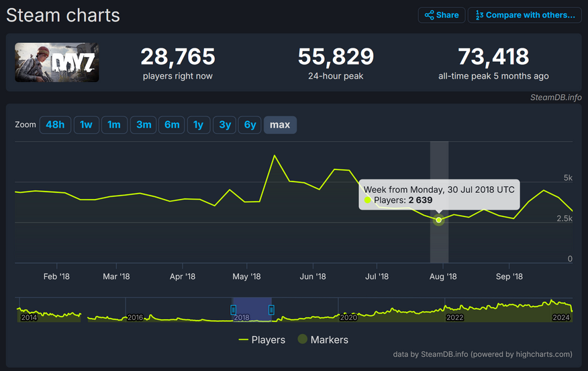Set zoom to 1m

(114, 124)
